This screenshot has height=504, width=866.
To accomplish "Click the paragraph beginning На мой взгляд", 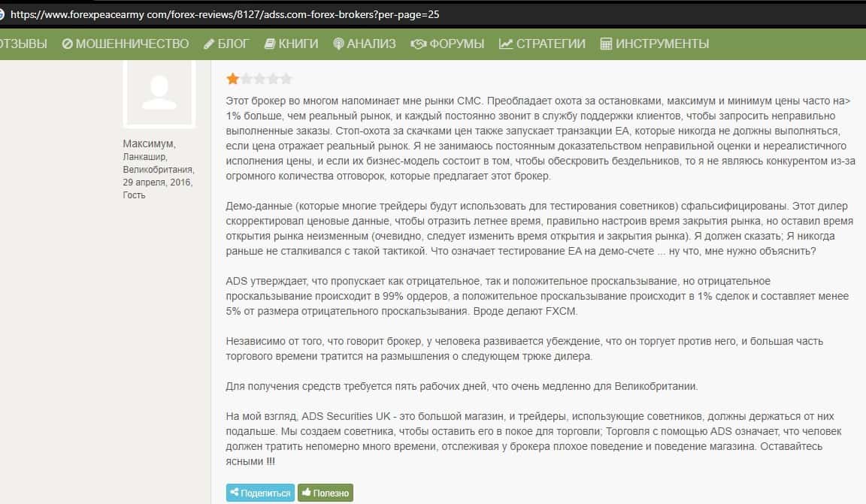I will 534,439.
